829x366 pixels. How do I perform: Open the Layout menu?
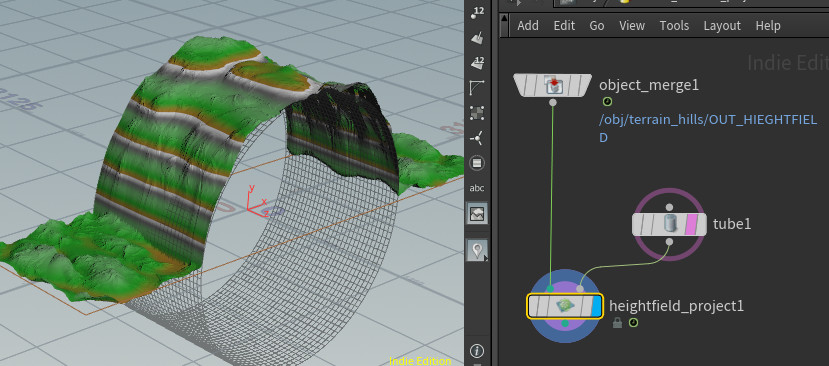[722, 25]
